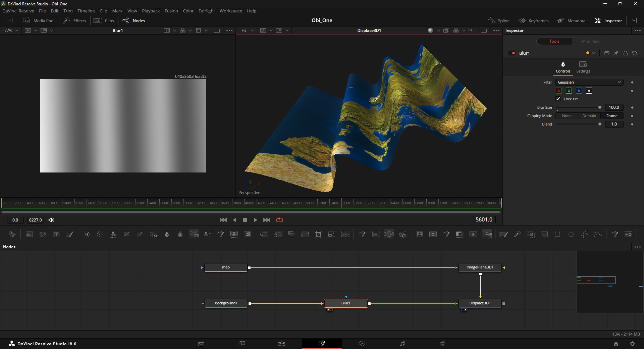
Task: Open Inspector panel options menu
Action: click(x=637, y=30)
